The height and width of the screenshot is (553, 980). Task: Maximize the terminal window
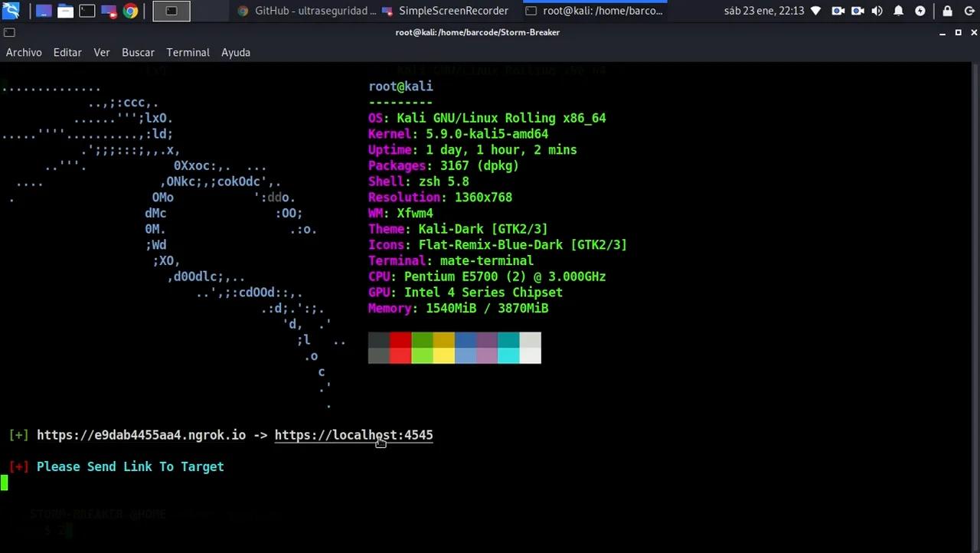point(958,32)
